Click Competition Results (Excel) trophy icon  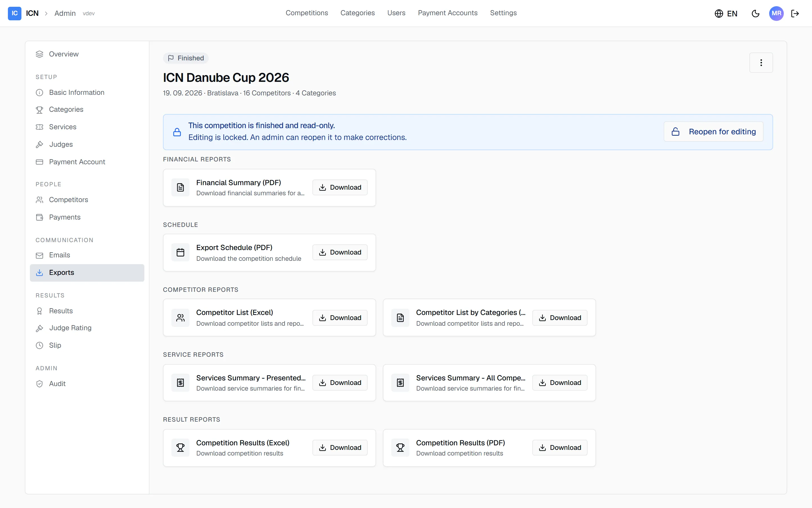180,448
